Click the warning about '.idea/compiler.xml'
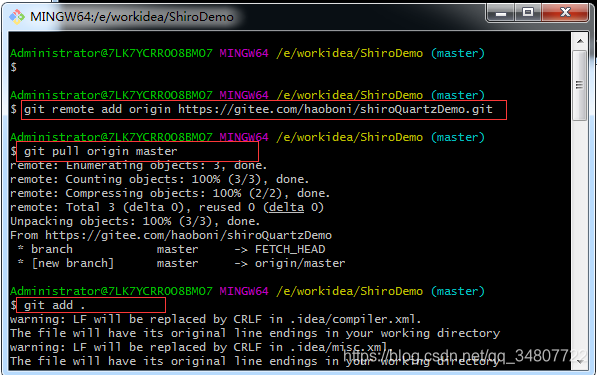The height and width of the screenshot is (375, 597). click(215, 319)
